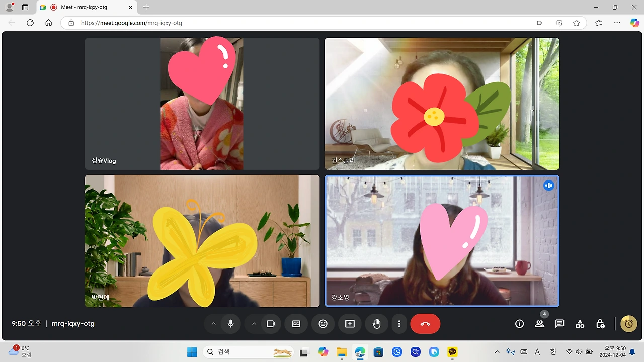Open meeting details info icon

(520, 324)
